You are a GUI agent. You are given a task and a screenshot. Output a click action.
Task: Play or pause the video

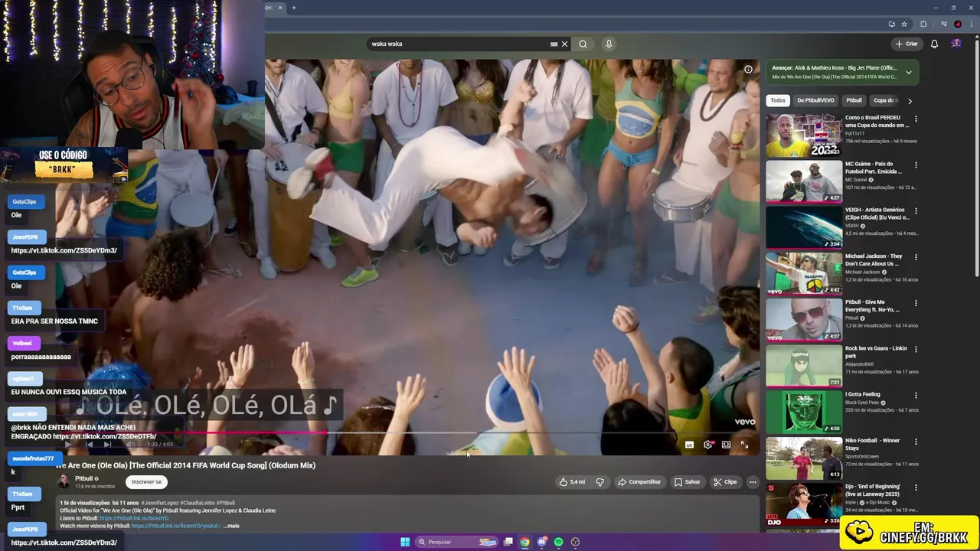67,444
